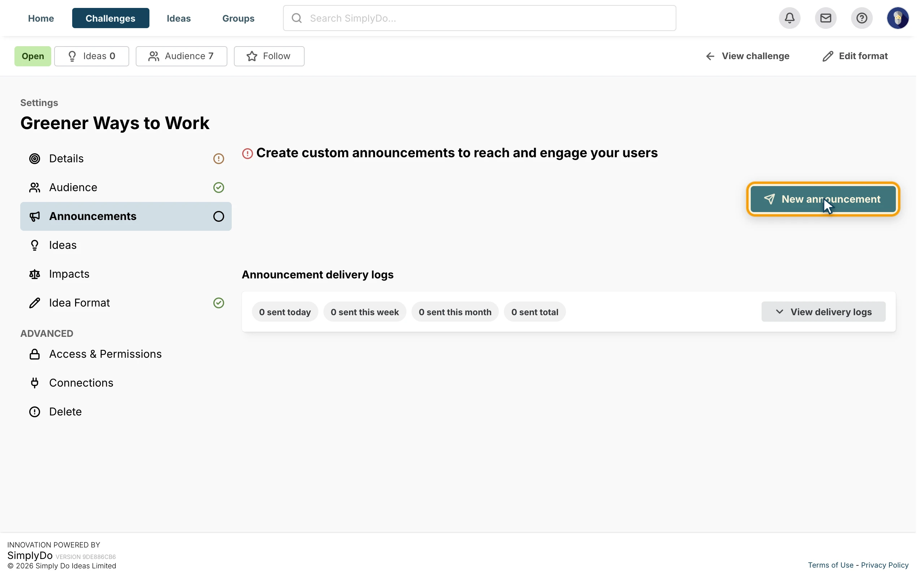The width and height of the screenshot is (924, 577).
Task: Click the help question mark icon
Action: click(x=862, y=18)
